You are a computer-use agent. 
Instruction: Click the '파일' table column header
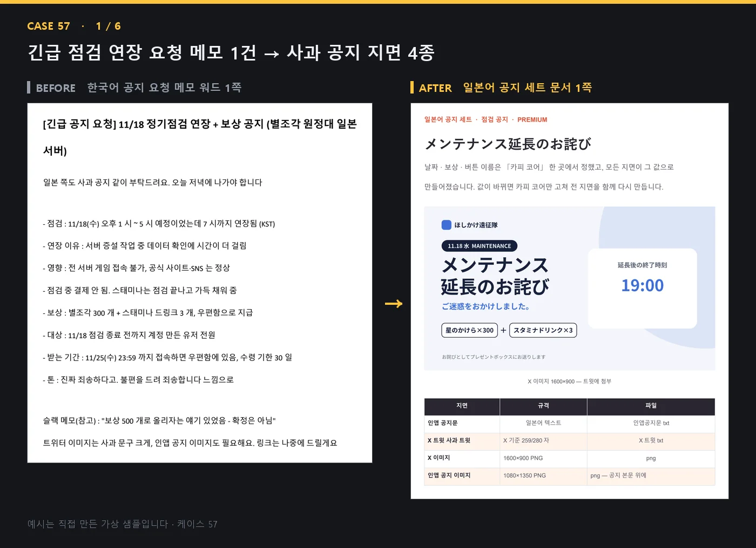point(651,406)
